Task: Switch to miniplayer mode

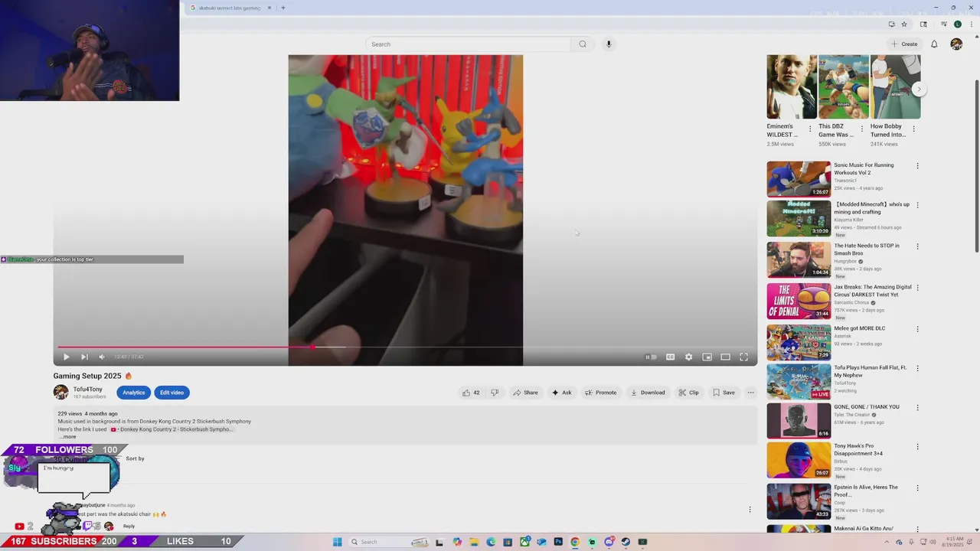Action: point(707,357)
